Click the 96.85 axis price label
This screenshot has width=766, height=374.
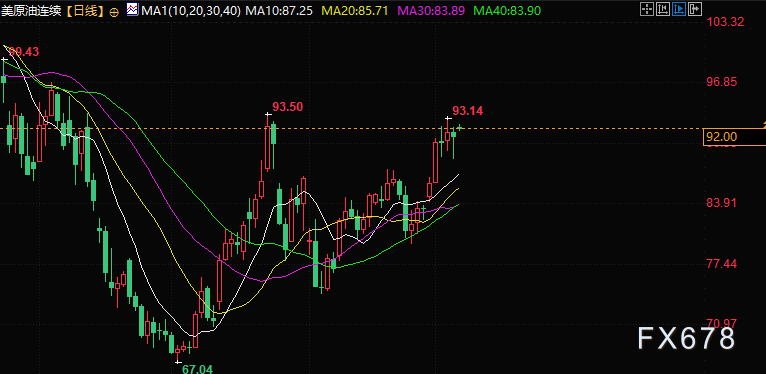point(722,82)
